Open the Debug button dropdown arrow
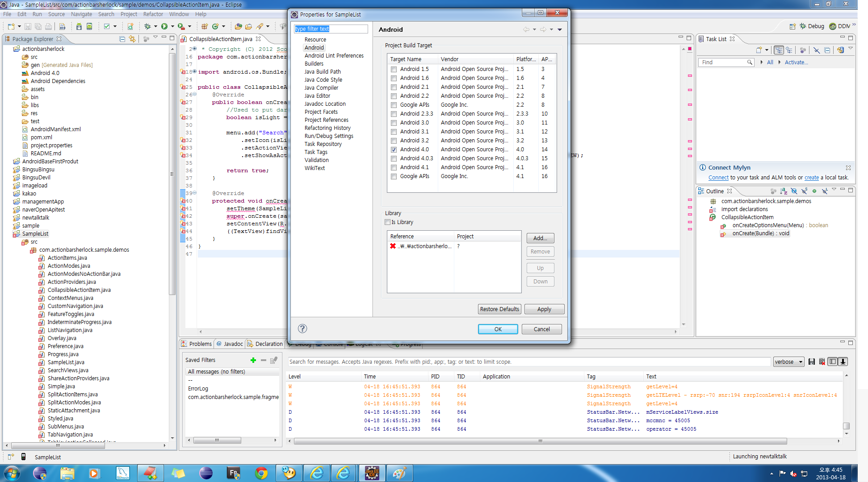868x482 pixels. tap(155, 26)
